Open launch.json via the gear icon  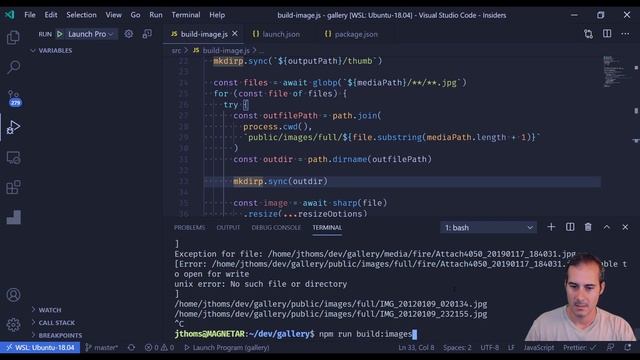(129, 34)
